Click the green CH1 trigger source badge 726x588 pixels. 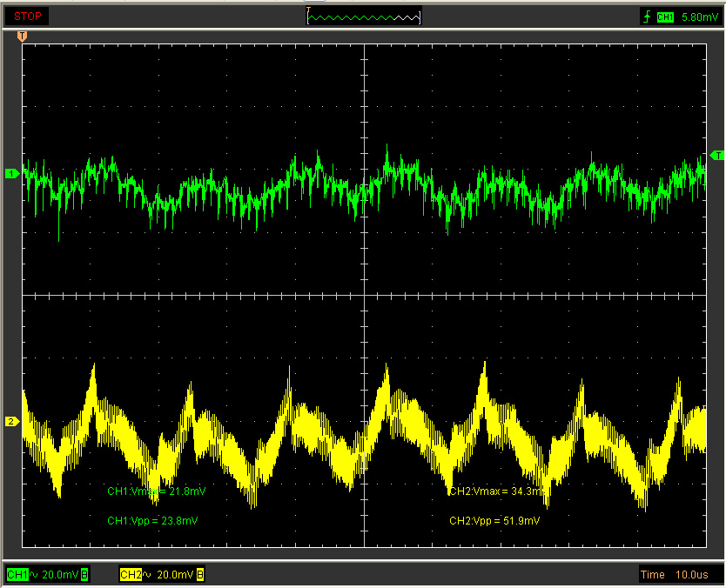(x=665, y=17)
